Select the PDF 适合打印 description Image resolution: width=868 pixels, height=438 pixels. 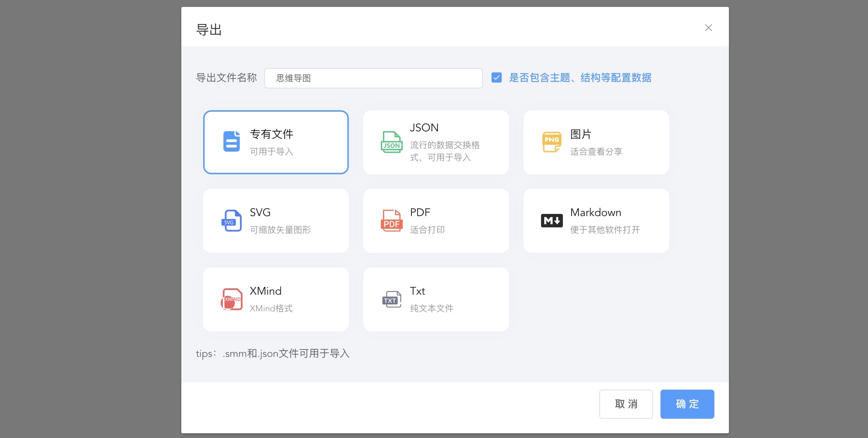click(x=427, y=230)
